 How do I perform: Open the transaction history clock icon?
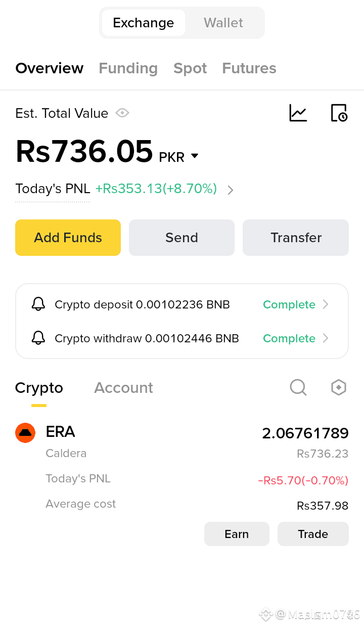coord(339,113)
